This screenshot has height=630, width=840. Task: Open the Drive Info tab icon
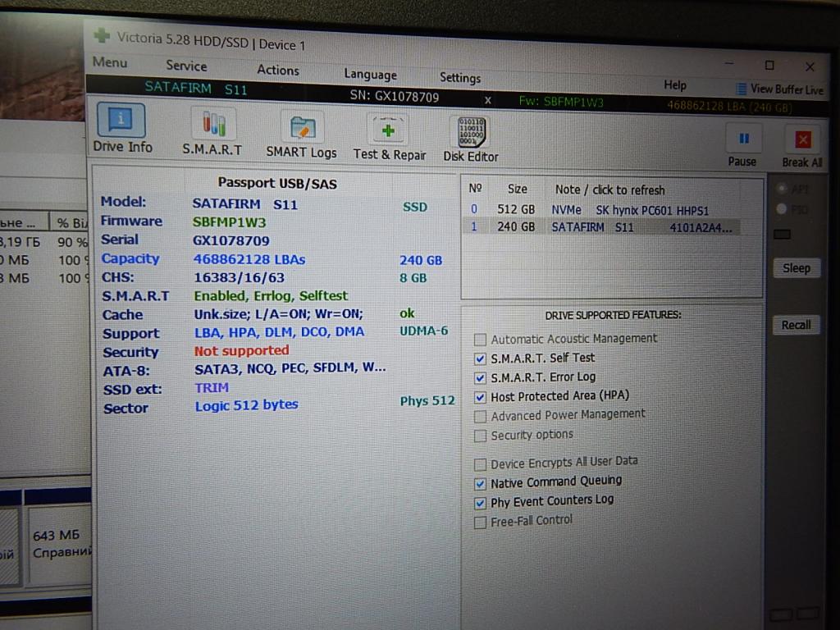pos(121,120)
